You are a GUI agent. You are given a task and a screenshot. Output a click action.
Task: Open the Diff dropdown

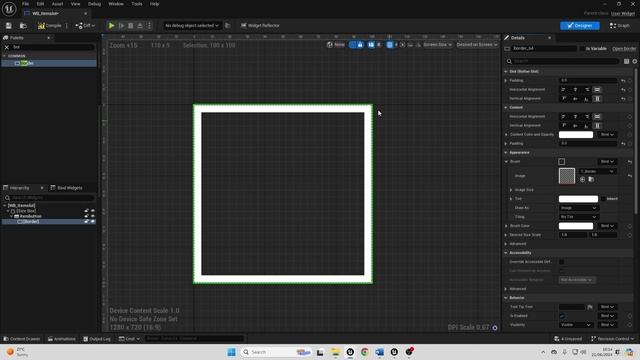(x=85, y=26)
